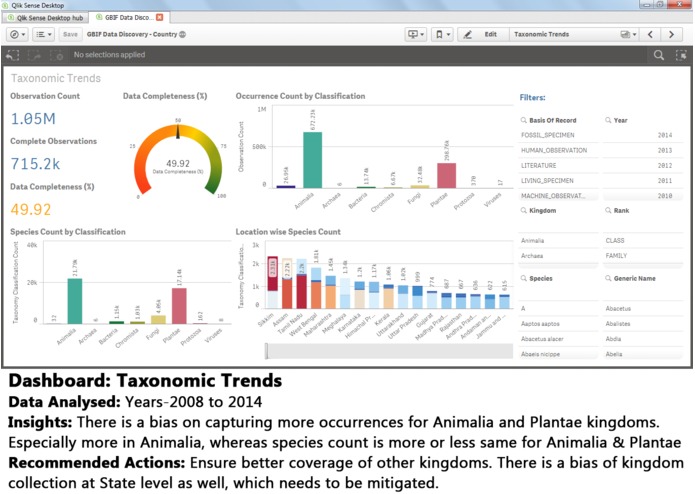Screen dimensions: 695x494
Task: Open the selections tool icon
Action: point(681,55)
